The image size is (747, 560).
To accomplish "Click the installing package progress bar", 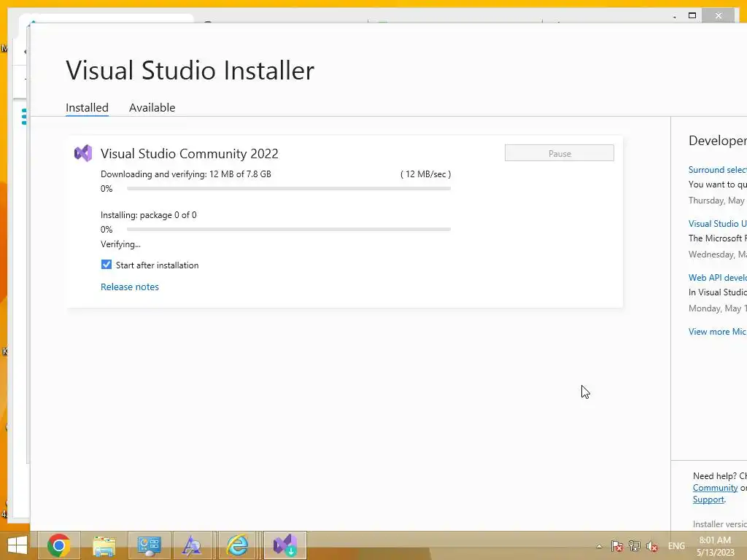I will pyautogui.click(x=289, y=230).
